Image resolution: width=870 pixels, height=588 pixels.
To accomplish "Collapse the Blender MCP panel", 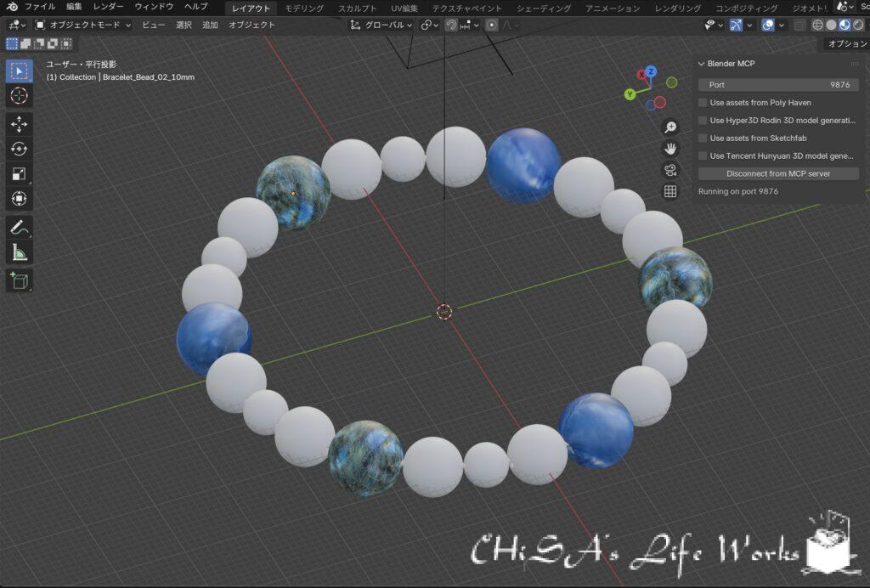I will [x=701, y=64].
